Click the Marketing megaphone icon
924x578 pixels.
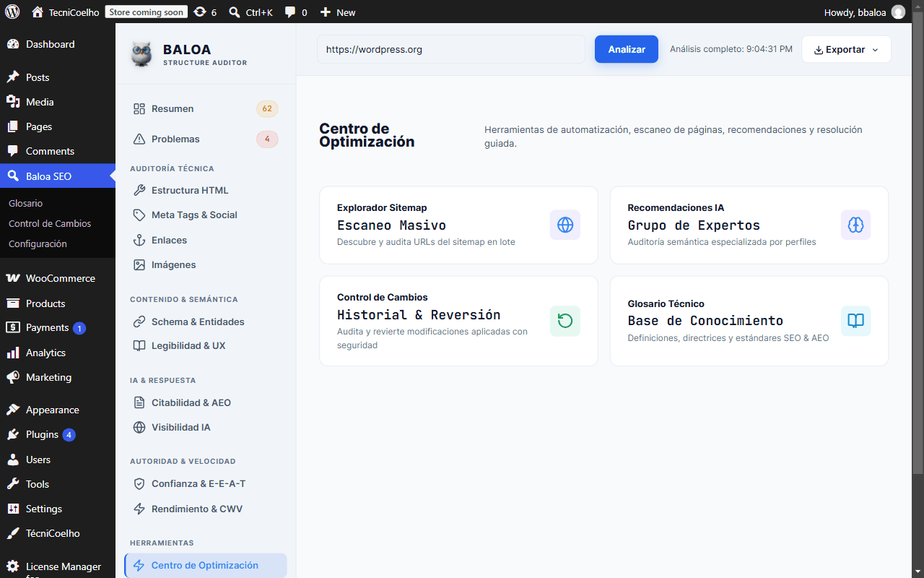click(13, 377)
